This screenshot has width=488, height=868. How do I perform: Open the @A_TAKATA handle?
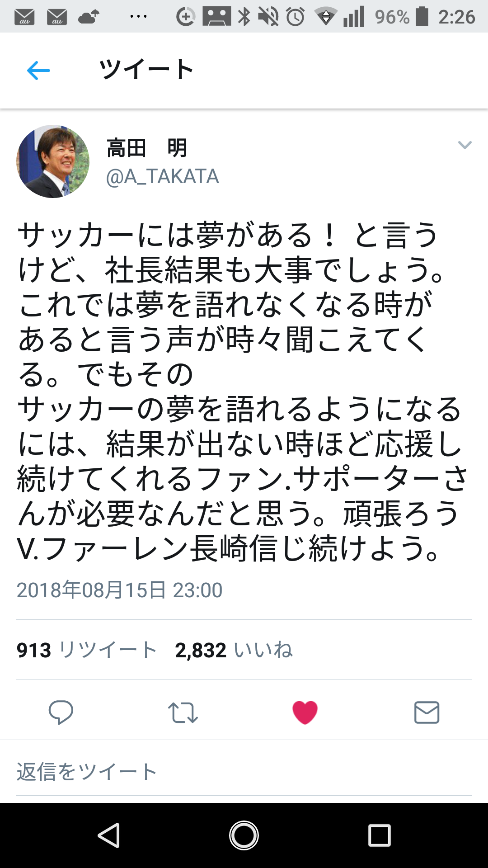[x=162, y=176]
